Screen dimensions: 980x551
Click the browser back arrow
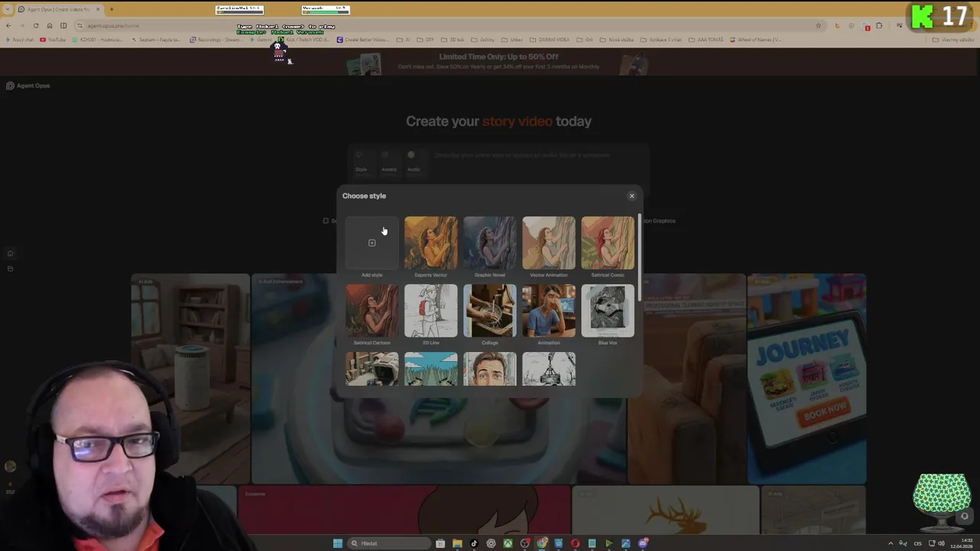point(8,25)
